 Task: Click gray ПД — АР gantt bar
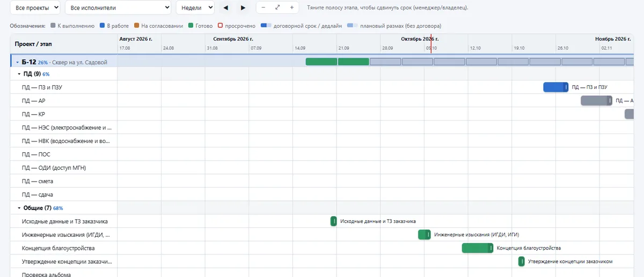pos(596,100)
